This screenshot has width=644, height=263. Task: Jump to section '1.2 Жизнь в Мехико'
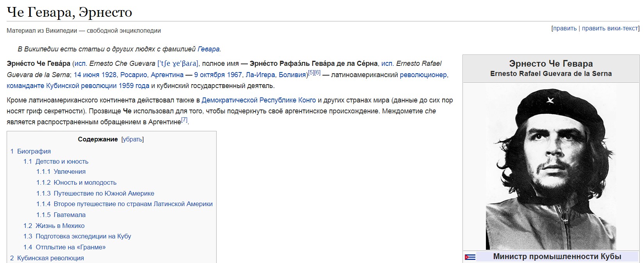pyautogui.click(x=54, y=226)
